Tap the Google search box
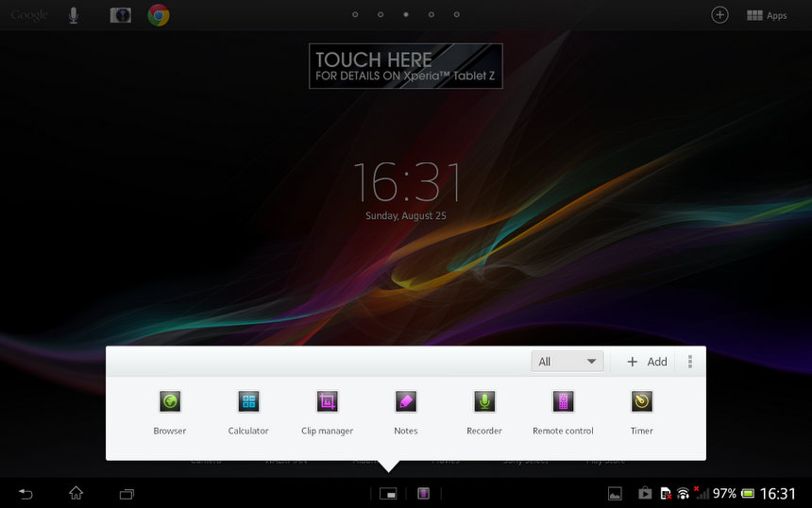812x508 pixels. click(x=29, y=15)
